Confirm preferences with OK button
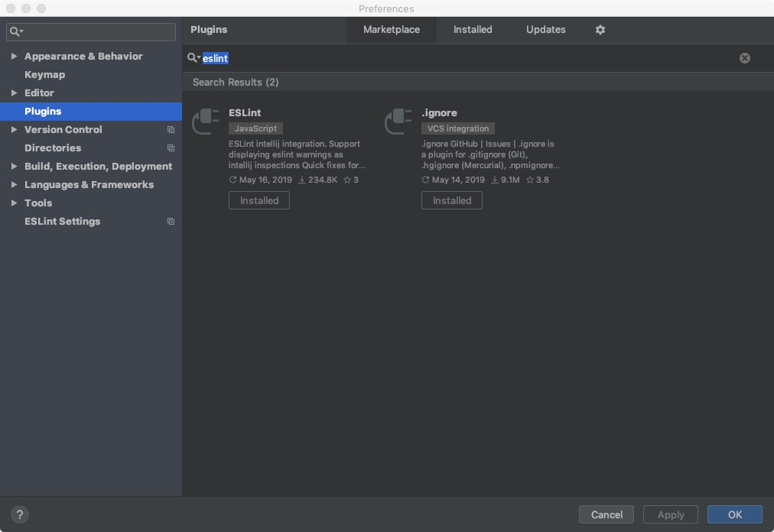This screenshot has height=532, width=774. pos(734,514)
